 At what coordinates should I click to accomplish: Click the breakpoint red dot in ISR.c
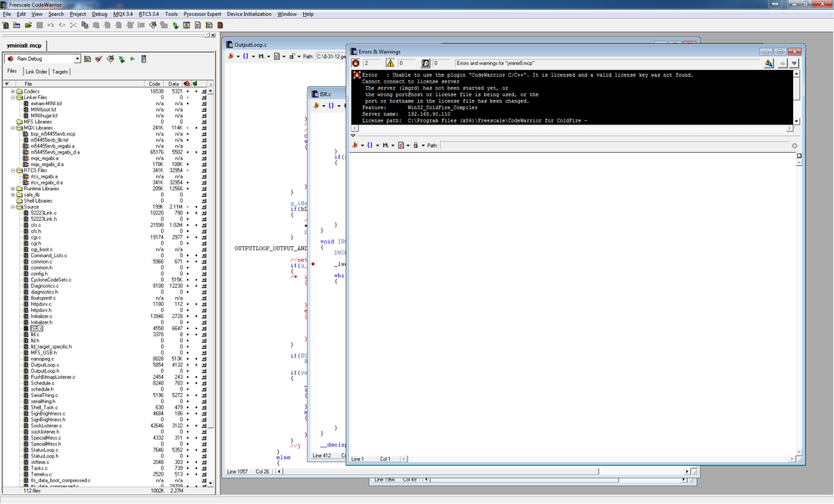313,264
